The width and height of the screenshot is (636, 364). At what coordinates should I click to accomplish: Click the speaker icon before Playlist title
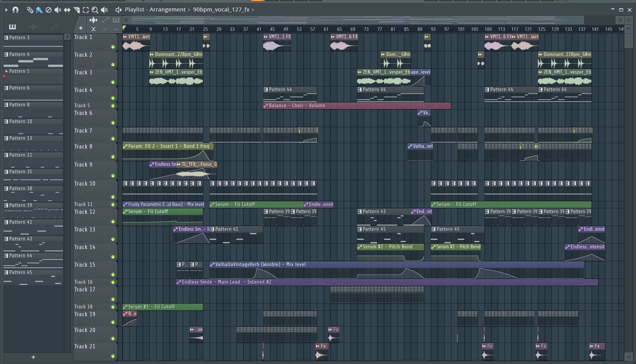click(x=118, y=10)
